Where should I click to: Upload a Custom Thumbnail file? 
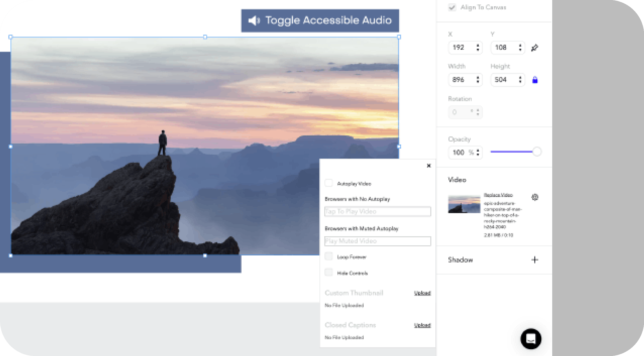(422, 293)
